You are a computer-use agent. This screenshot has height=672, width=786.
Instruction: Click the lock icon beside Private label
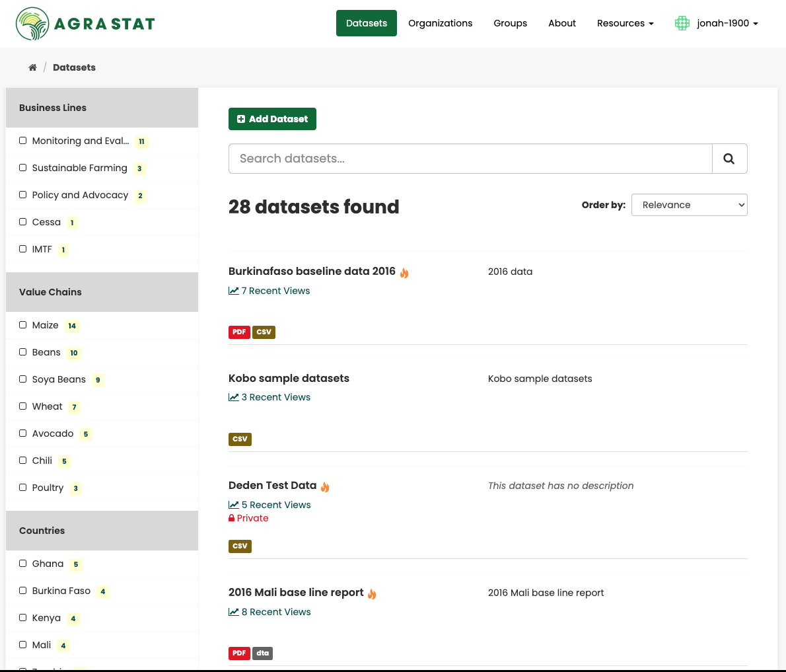tap(232, 518)
